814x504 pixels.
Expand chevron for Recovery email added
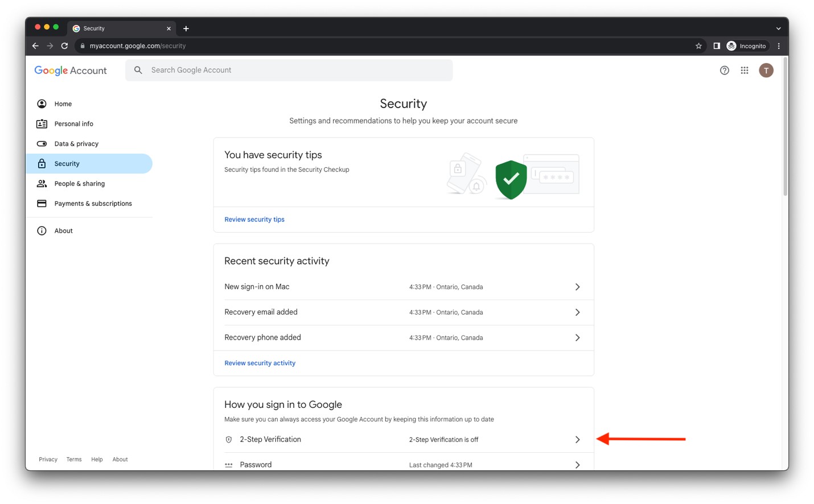pos(577,312)
